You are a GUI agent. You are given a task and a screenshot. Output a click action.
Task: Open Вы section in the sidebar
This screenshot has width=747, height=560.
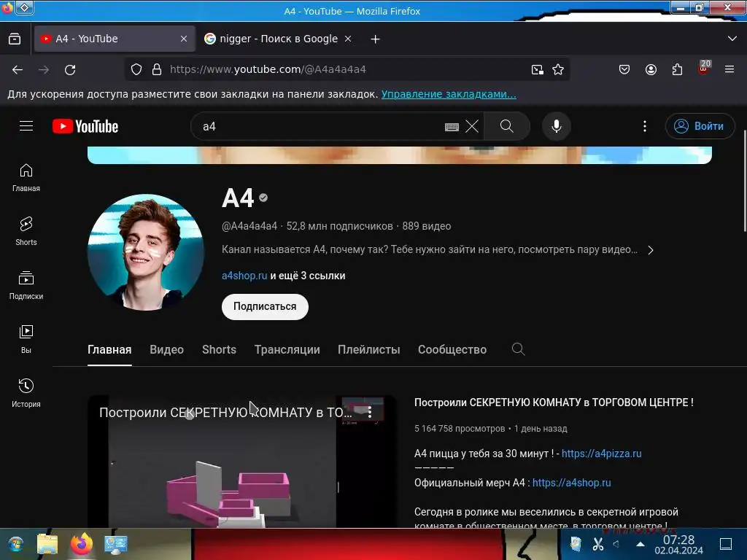(26, 339)
